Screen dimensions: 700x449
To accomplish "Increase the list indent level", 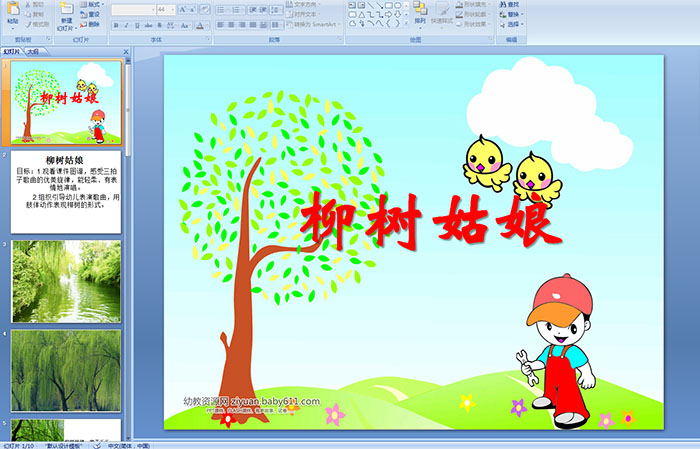I will (263, 9).
